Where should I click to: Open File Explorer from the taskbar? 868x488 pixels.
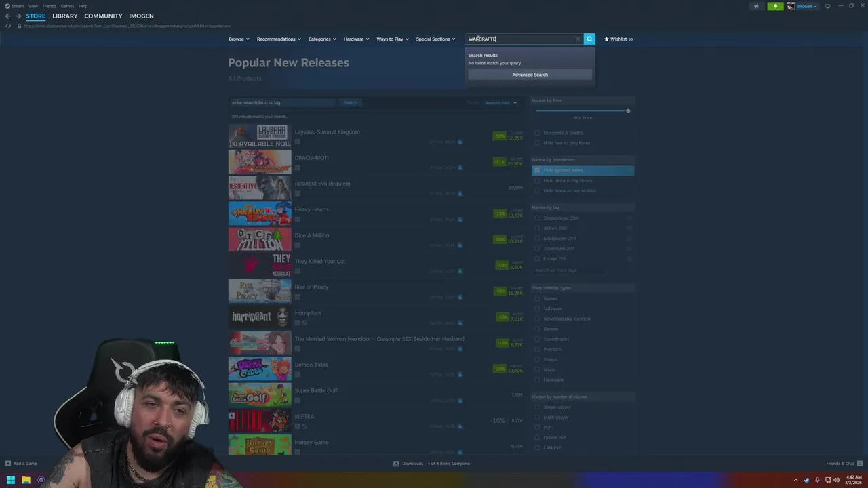(26, 480)
